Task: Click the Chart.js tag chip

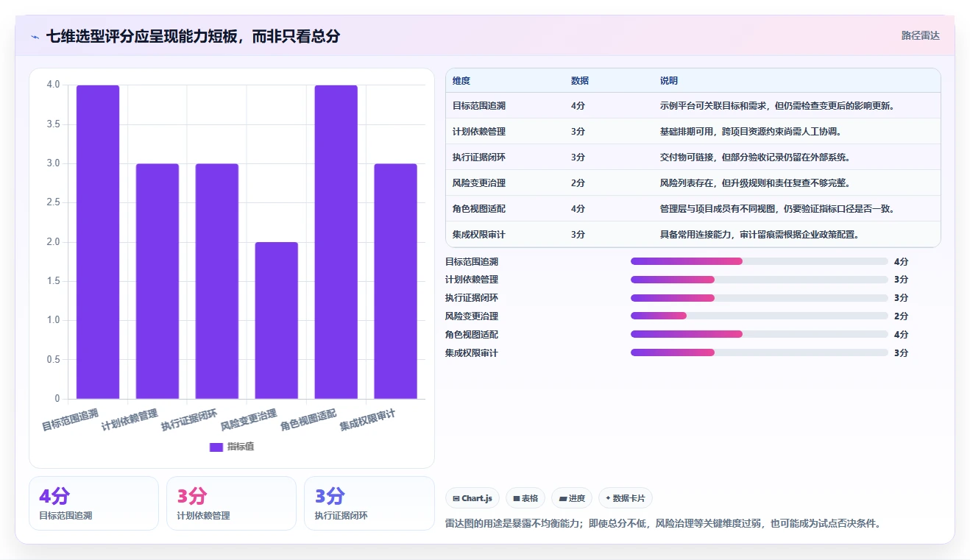Action: pyautogui.click(x=472, y=498)
